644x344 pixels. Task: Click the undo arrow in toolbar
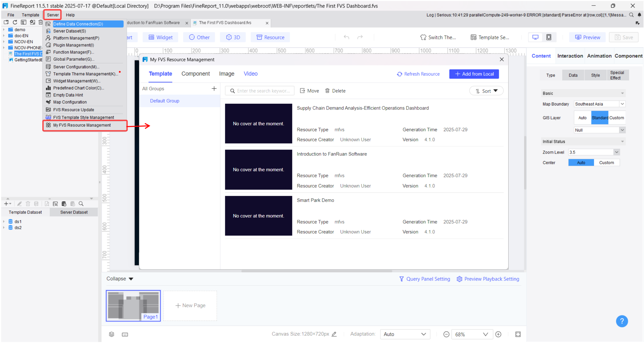point(346,37)
